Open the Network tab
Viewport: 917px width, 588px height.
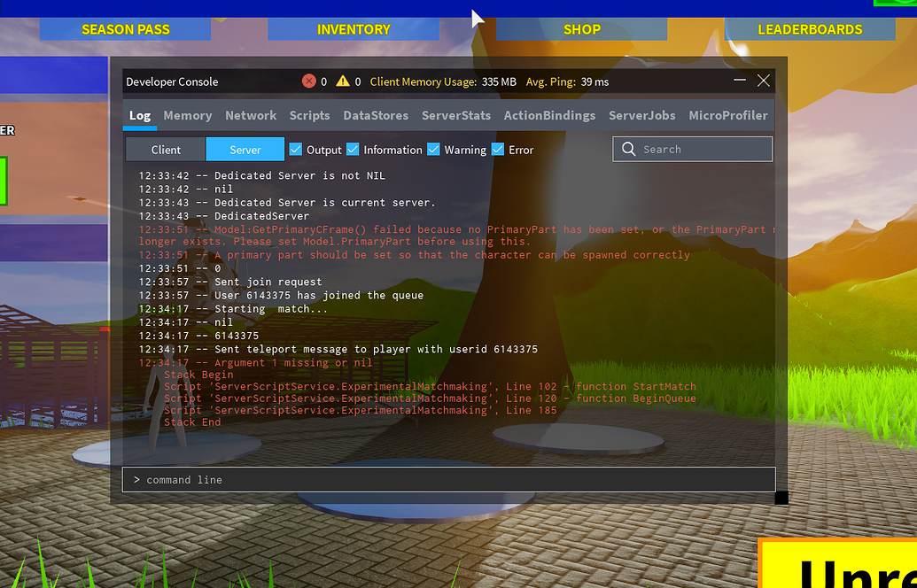point(251,115)
